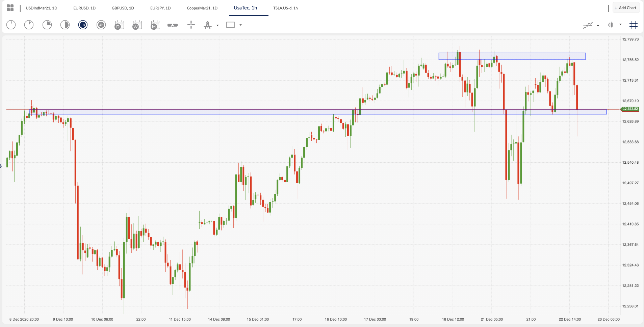Switch to the EURUSD, 1D tab
The height and width of the screenshot is (327, 644).
pyautogui.click(x=84, y=8)
